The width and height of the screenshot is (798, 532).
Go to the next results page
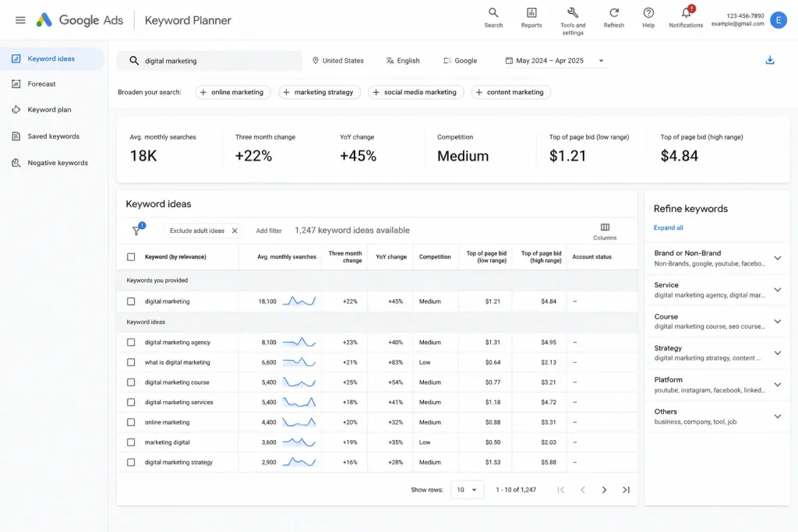604,490
